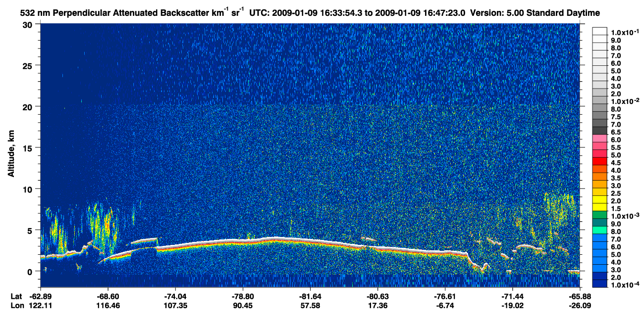
Task: Click longitude value 107.35
Action: tap(175, 306)
